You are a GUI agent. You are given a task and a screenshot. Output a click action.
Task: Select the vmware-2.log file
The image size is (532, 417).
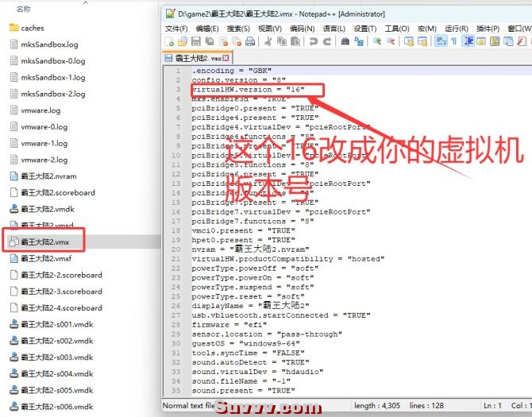[x=39, y=160]
